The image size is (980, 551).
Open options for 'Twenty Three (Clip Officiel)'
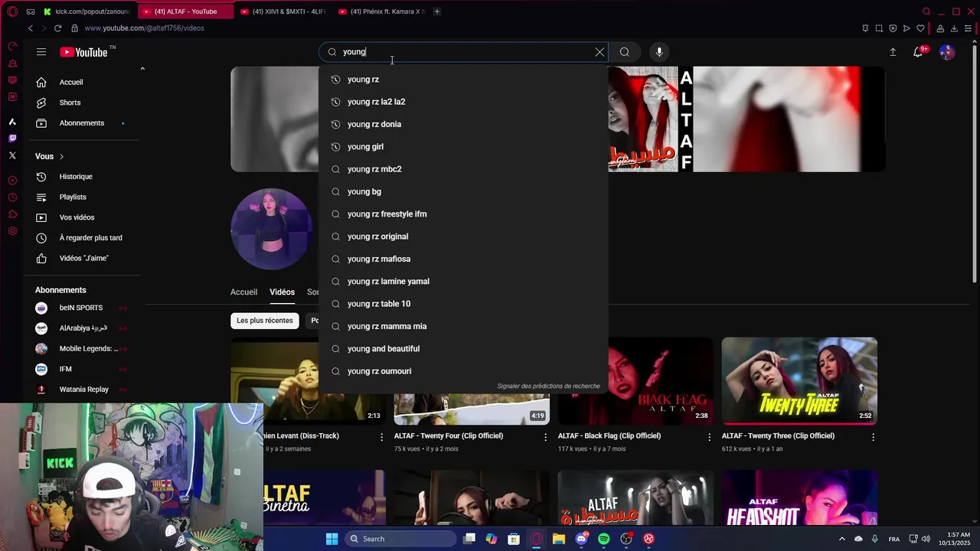point(873,437)
